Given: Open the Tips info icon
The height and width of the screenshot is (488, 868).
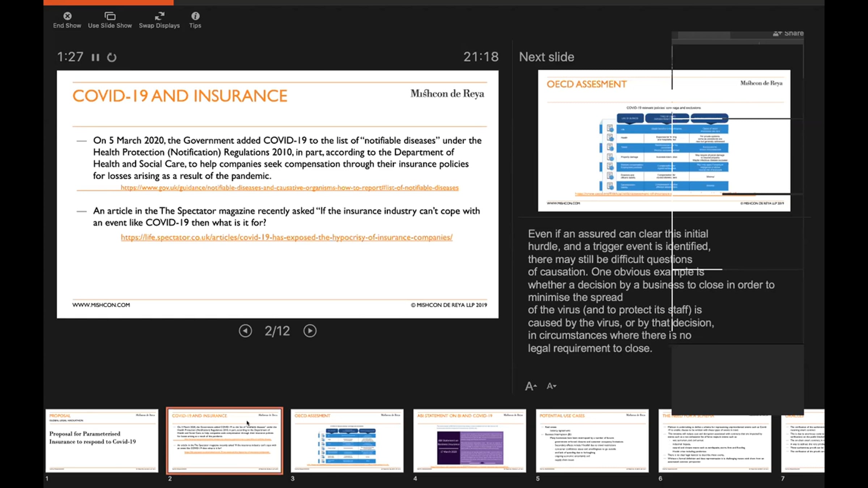Looking at the screenshot, I should [195, 16].
